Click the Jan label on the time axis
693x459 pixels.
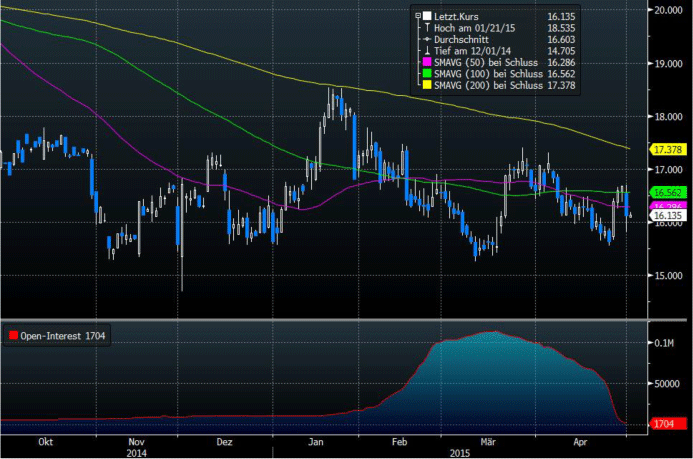click(316, 441)
